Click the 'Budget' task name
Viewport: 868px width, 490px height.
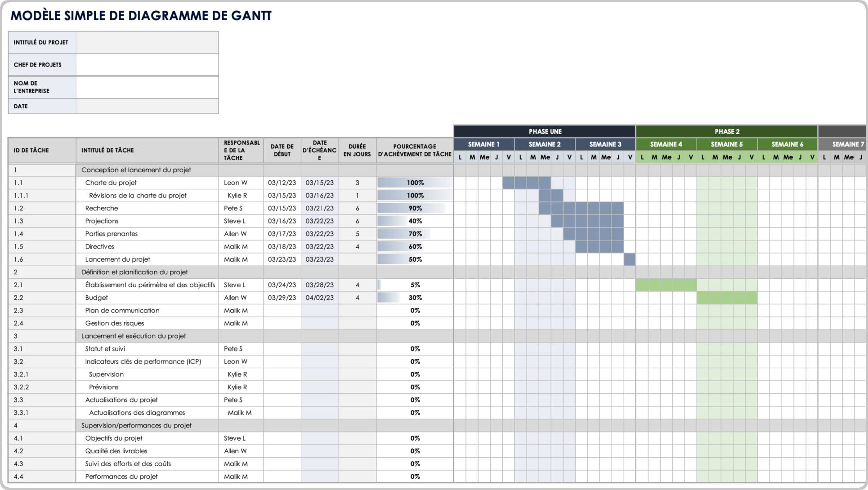coord(96,298)
